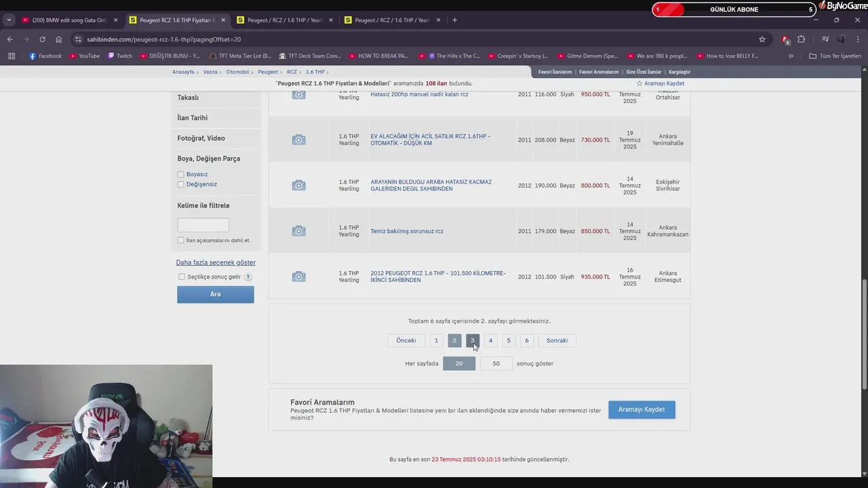Click camera thumbnail of 935.000 TL listing
The image size is (868, 488).
click(298, 277)
